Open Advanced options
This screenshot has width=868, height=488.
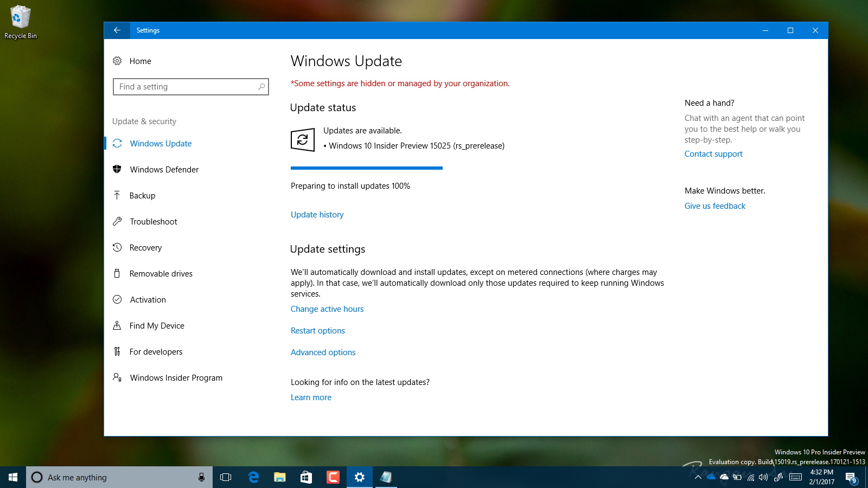tap(323, 352)
